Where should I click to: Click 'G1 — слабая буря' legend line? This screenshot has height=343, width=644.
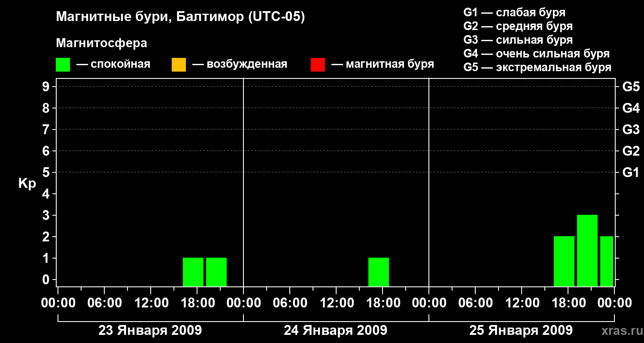tap(514, 12)
